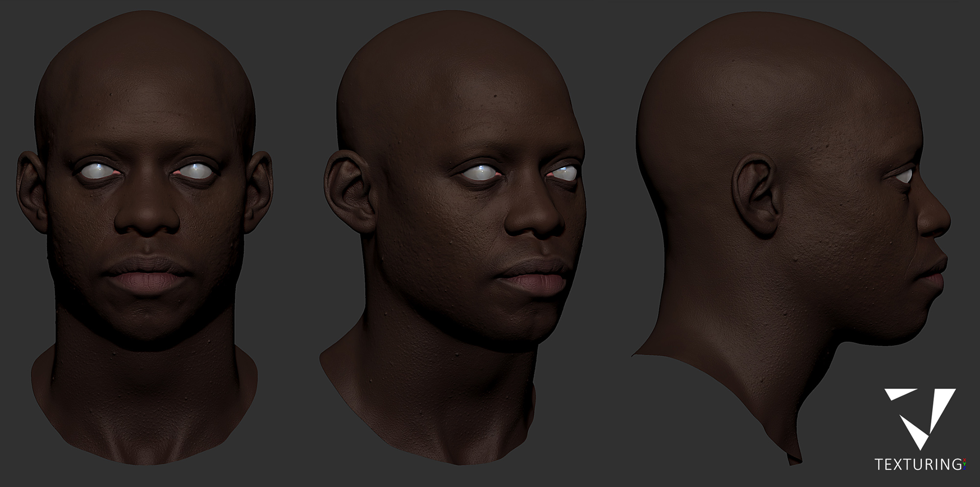This screenshot has width=980, height=487.
Task: Select the side profile head render
Action: click(x=791, y=238)
